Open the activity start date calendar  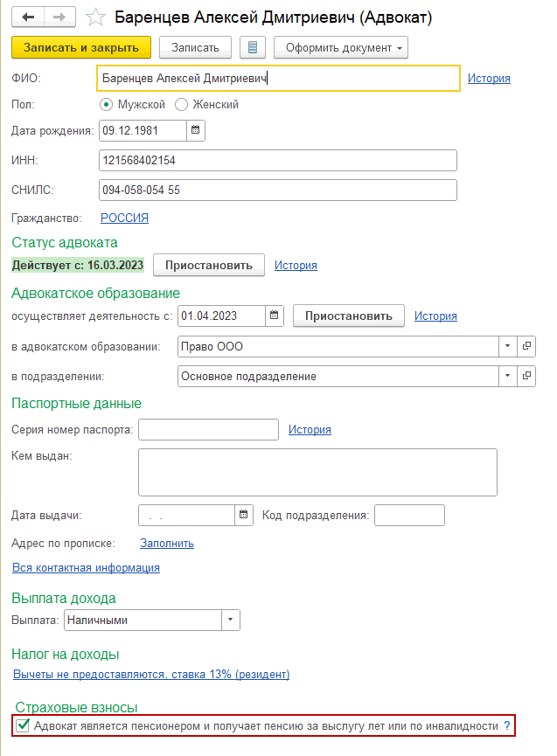275,316
